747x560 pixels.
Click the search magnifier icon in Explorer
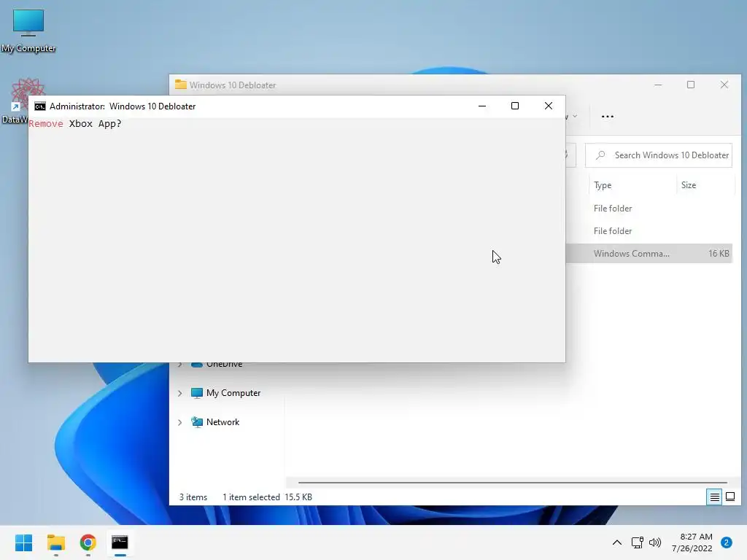601,155
